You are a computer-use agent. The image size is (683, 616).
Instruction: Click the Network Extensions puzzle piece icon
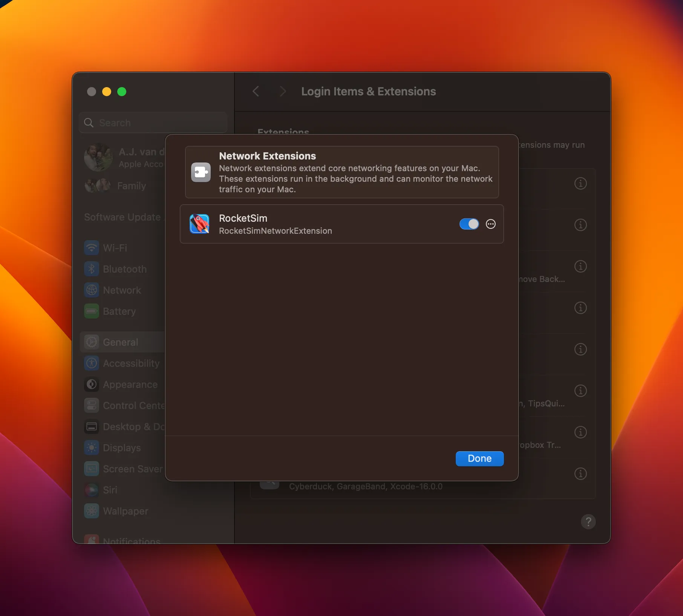point(201,172)
